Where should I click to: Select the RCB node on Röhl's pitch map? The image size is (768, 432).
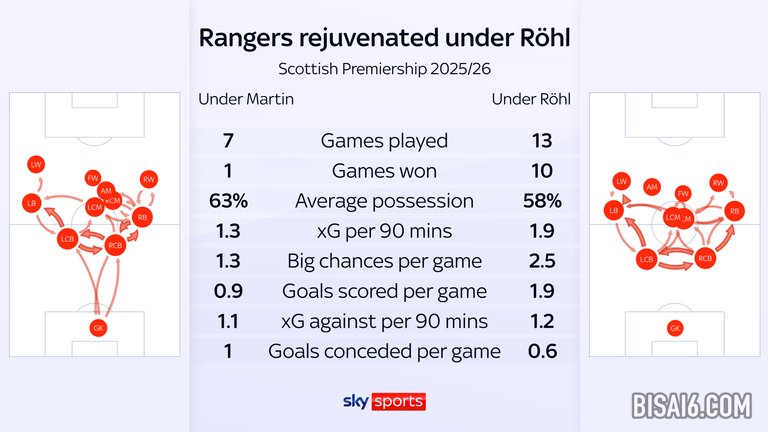[x=705, y=258]
